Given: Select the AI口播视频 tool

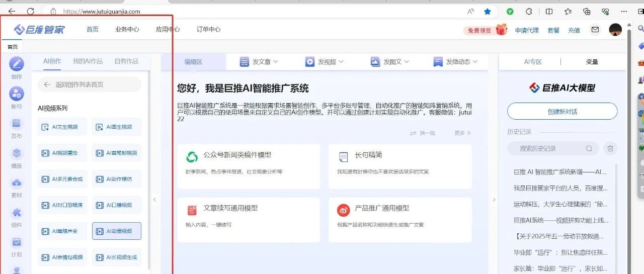Looking at the screenshot, I should tap(117, 205).
